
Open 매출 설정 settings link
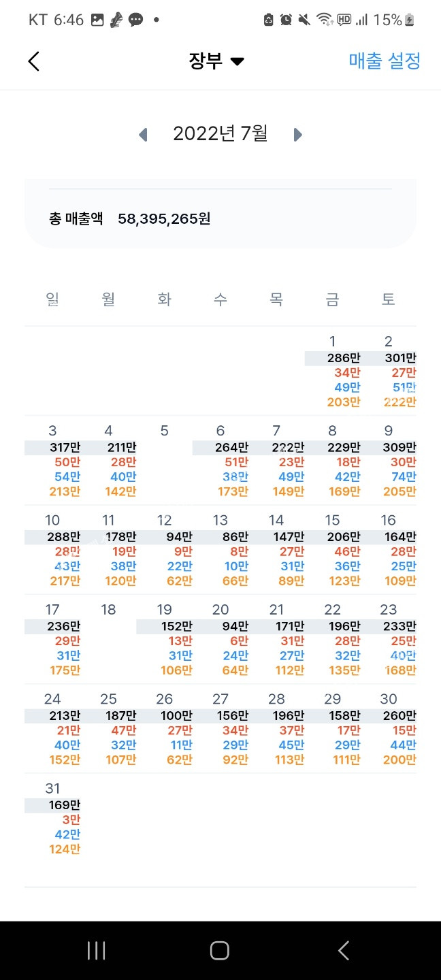tap(385, 61)
